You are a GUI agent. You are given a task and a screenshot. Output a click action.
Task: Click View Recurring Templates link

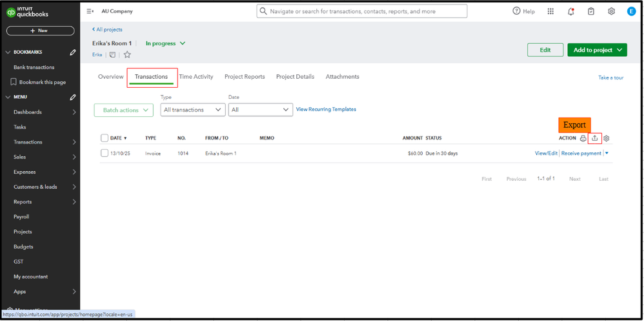click(326, 109)
